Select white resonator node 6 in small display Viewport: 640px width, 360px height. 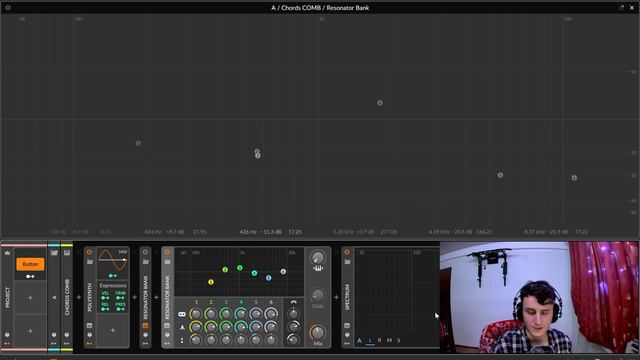283,271
